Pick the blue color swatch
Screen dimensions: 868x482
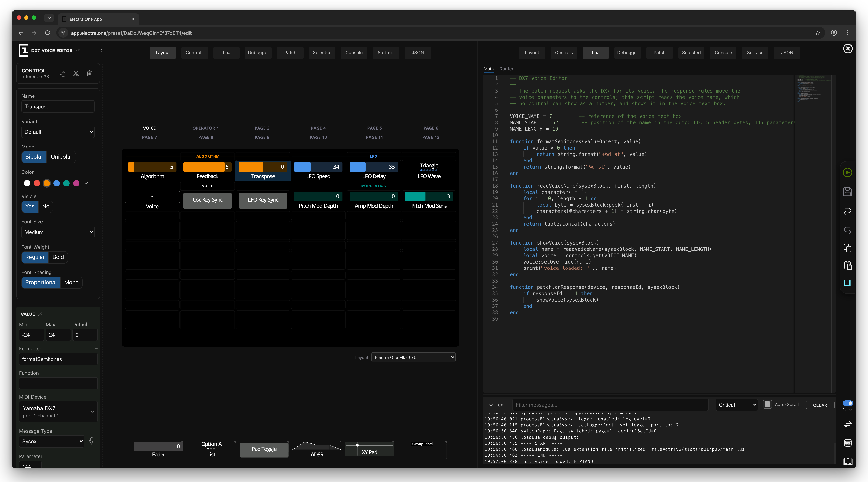[57, 183]
